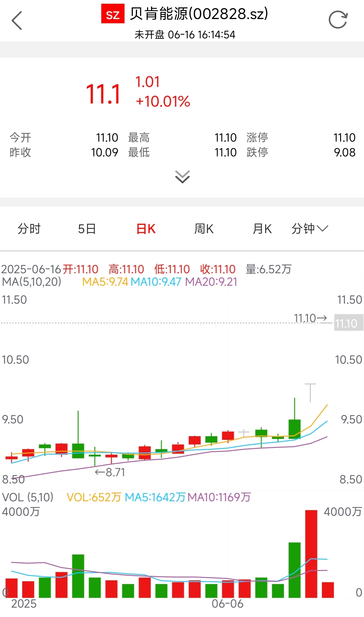Screen dimensions: 364x617
Task: Tap the back arrow icon
Action: click(17, 20)
